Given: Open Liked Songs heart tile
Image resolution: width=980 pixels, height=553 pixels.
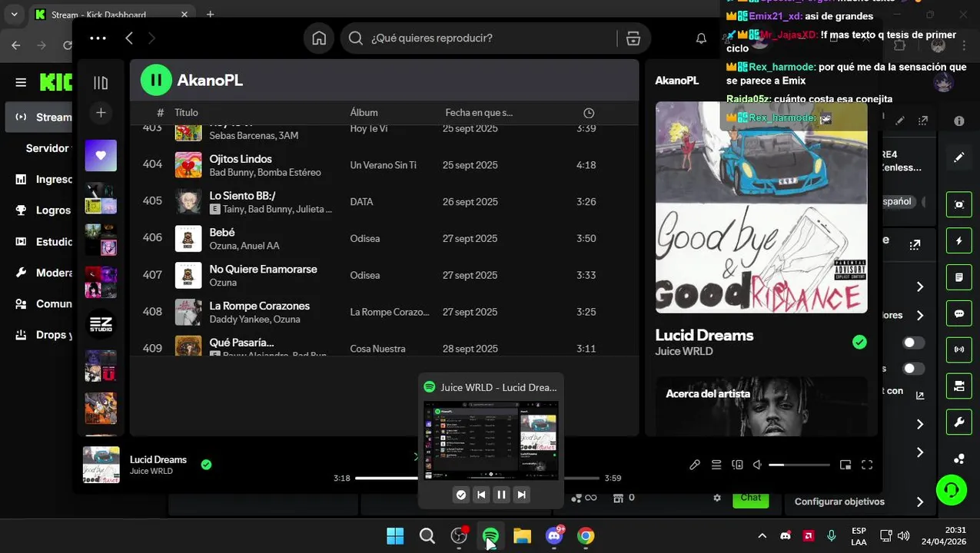Looking at the screenshot, I should tap(101, 155).
